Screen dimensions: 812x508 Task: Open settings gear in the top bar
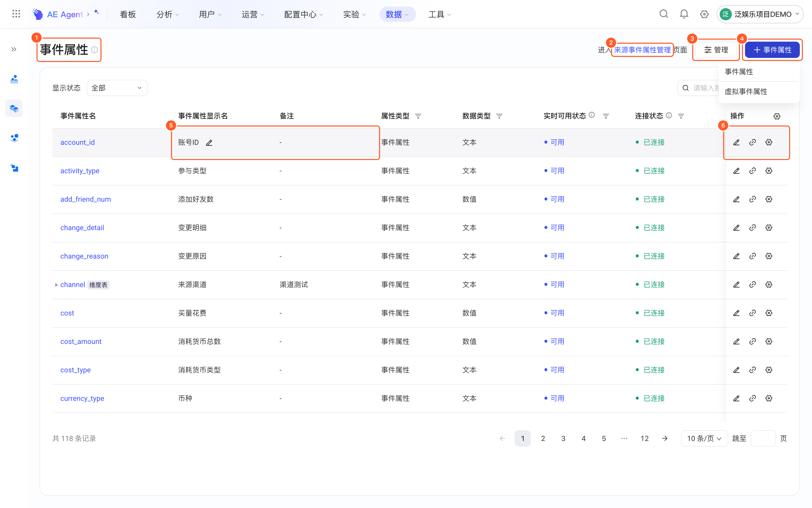click(704, 14)
